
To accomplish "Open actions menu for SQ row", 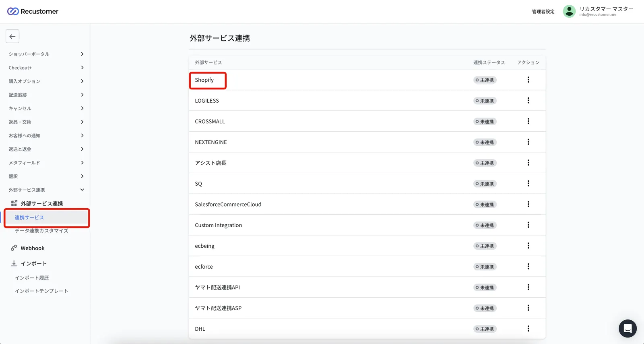I will point(528,183).
